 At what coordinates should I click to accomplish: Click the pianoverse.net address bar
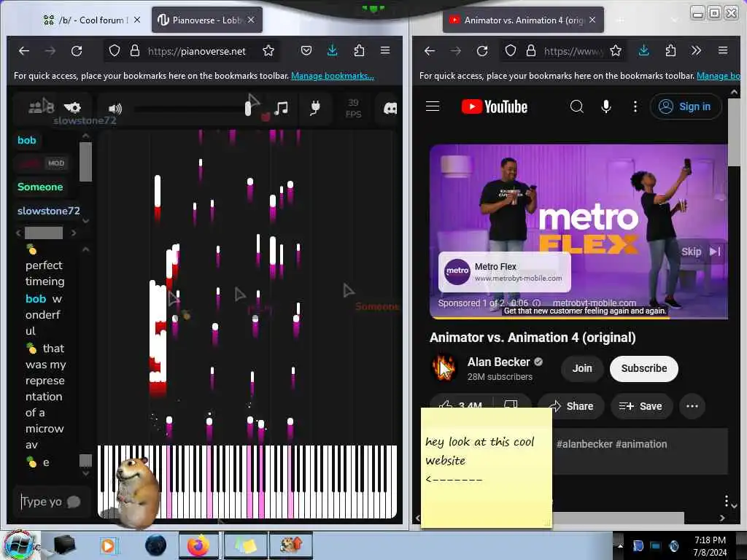(x=196, y=51)
